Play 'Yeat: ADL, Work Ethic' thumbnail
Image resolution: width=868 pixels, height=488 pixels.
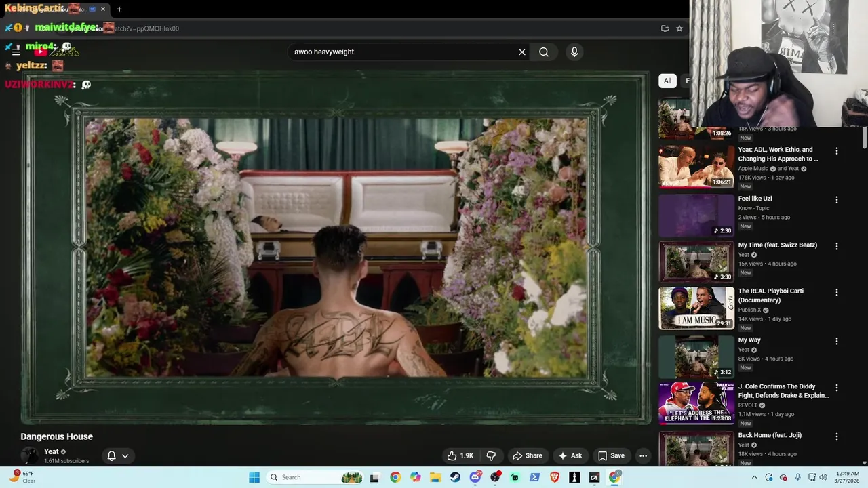coord(696,167)
